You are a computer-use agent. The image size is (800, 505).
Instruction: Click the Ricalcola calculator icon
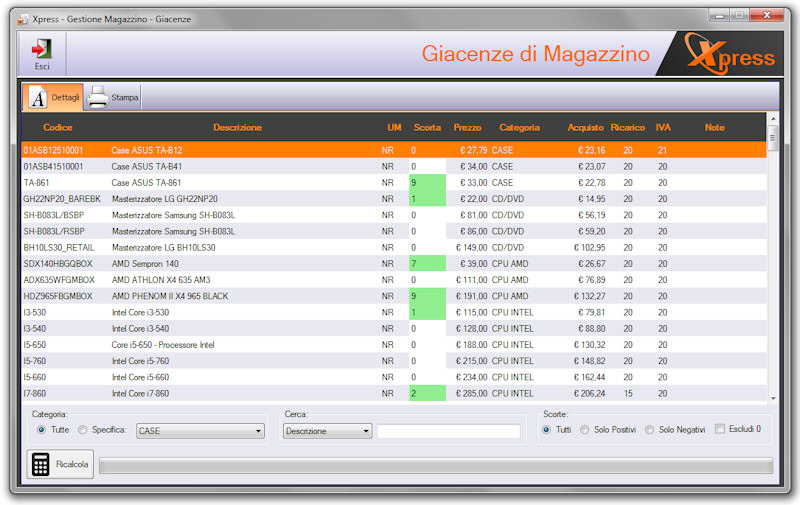click(x=40, y=464)
